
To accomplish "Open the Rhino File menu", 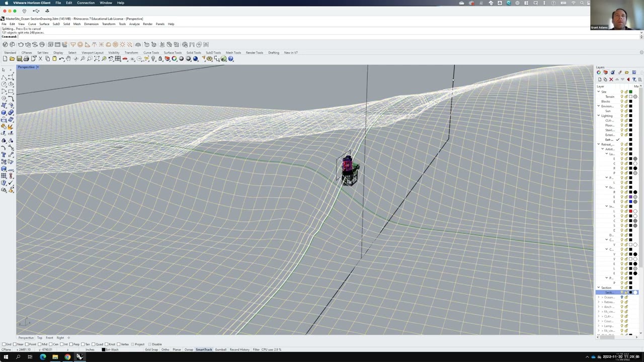I will coord(4,24).
